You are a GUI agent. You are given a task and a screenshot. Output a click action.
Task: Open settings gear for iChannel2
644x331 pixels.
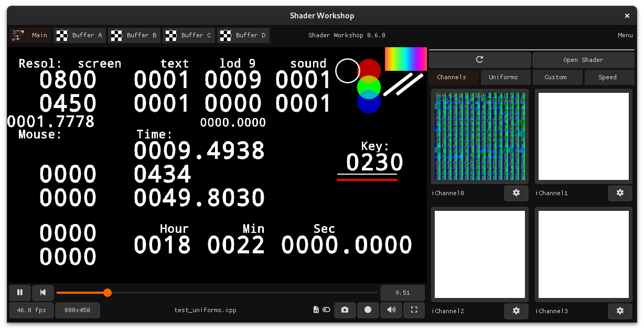click(516, 311)
